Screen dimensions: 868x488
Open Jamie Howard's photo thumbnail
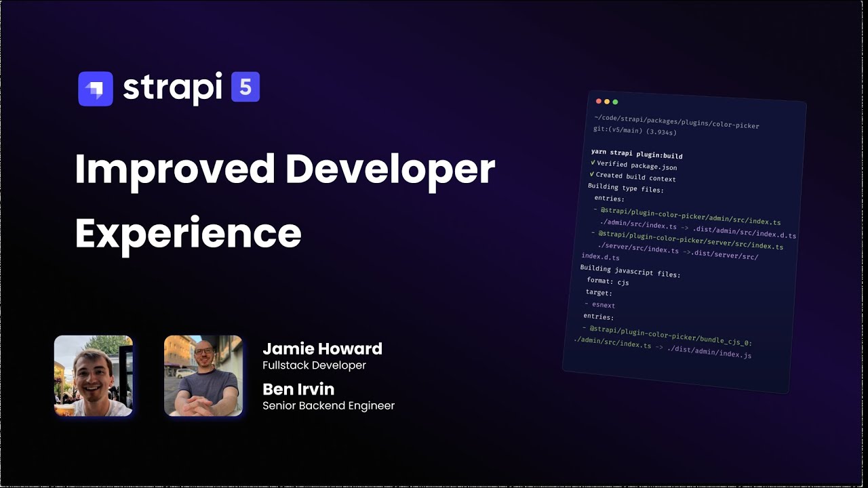pyautogui.click(x=94, y=375)
